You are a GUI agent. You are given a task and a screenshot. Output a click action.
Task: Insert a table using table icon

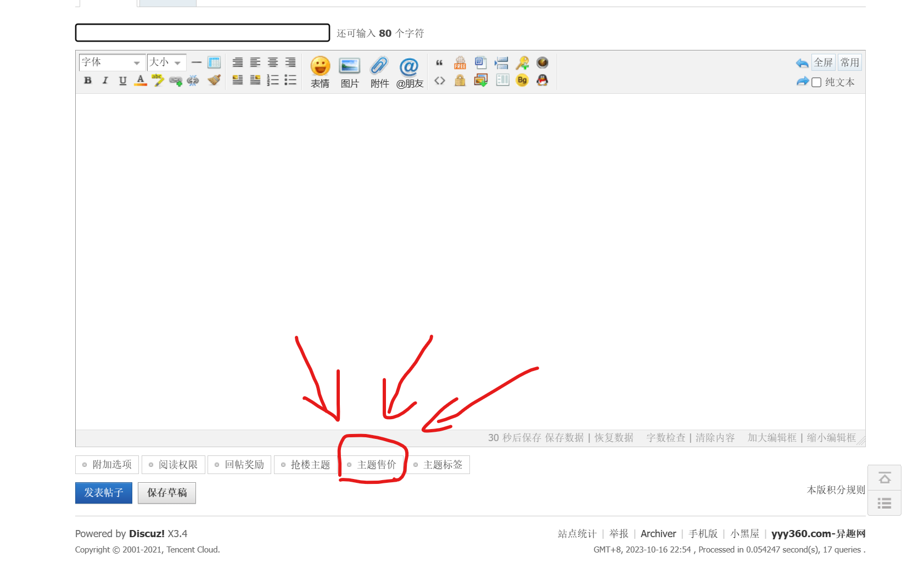[x=214, y=63]
